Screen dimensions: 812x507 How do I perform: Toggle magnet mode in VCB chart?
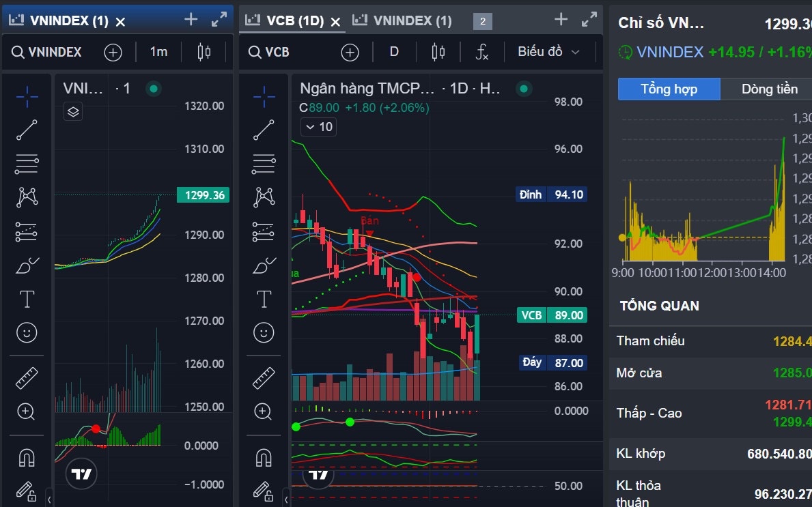[x=264, y=457]
